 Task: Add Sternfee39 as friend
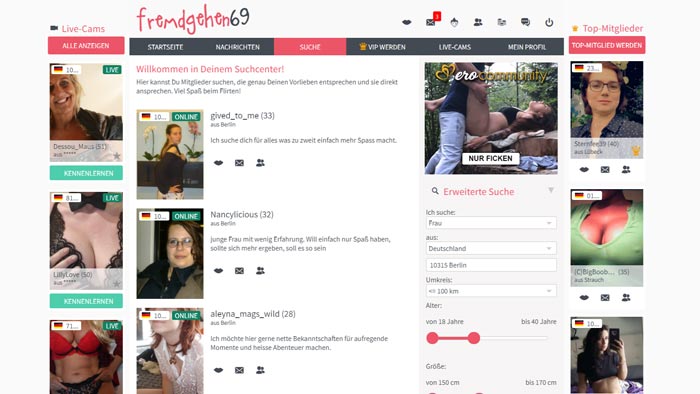pyautogui.click(x=626, y=170)
